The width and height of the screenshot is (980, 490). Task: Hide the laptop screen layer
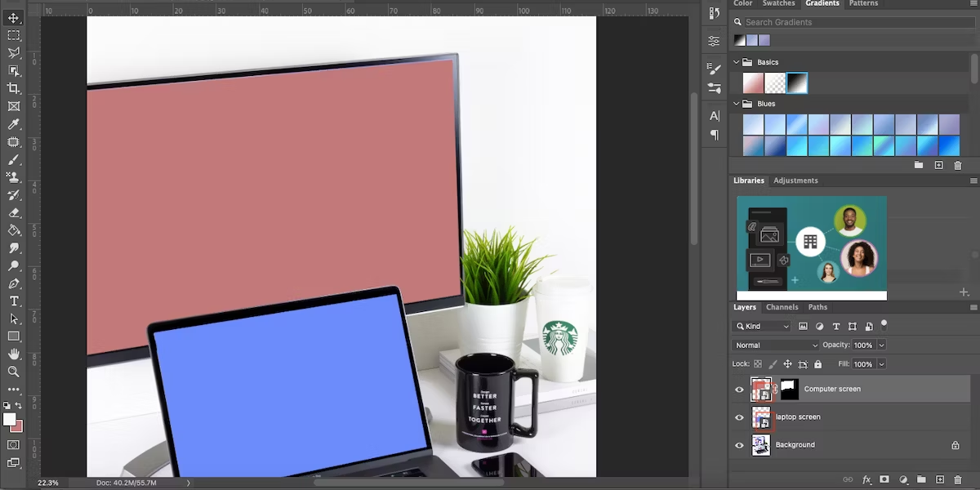click(x=739, y=417)
